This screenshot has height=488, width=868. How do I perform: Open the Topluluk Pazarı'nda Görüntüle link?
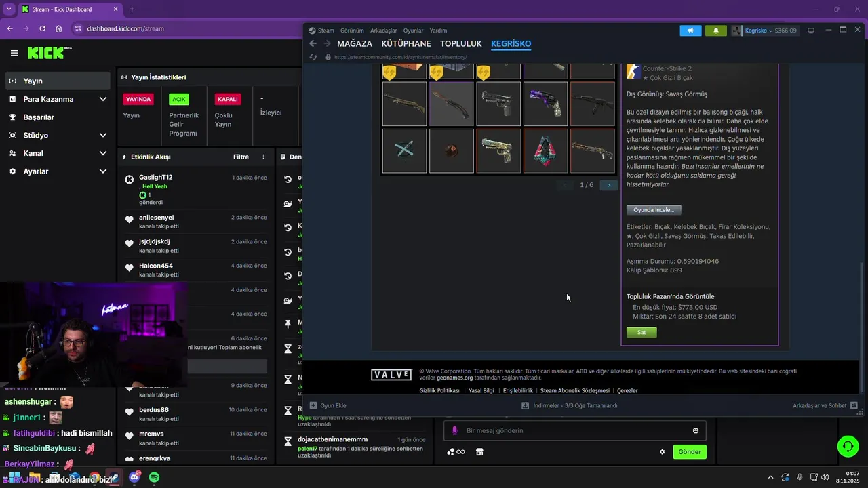(670, 296)
